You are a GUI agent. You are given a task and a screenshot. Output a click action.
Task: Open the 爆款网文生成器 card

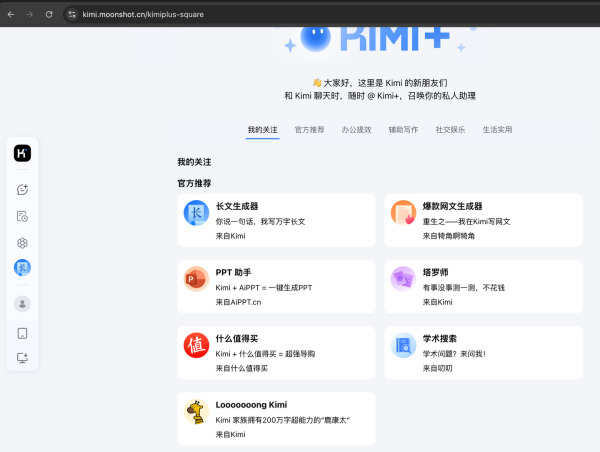point(483,220)
